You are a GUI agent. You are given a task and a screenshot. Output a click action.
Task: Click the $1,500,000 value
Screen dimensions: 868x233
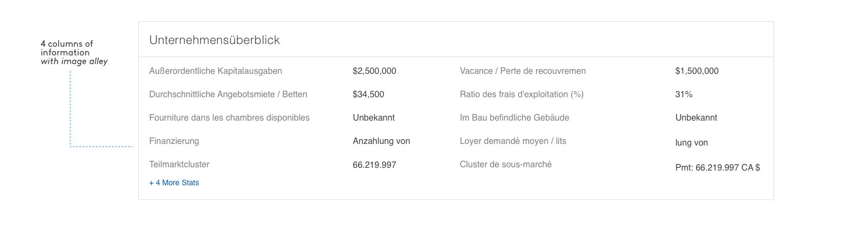[697, 71]
